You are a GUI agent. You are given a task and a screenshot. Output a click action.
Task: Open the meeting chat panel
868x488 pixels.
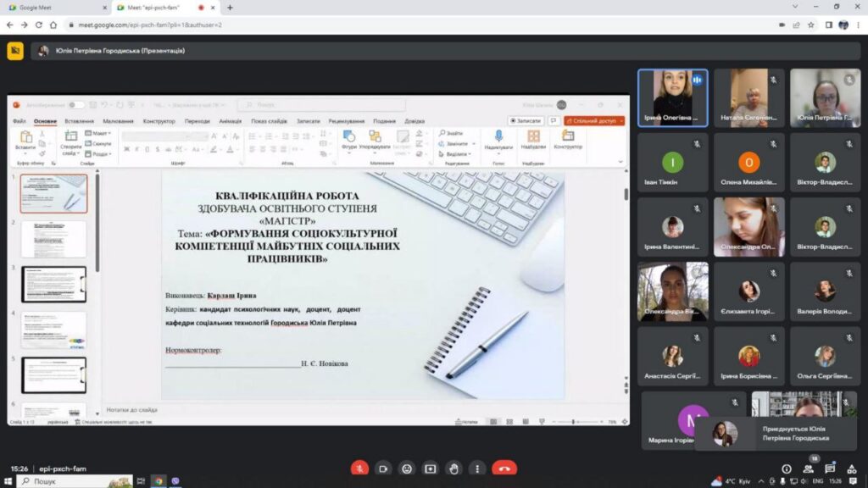pyautogui.click(x=830, y=469)
